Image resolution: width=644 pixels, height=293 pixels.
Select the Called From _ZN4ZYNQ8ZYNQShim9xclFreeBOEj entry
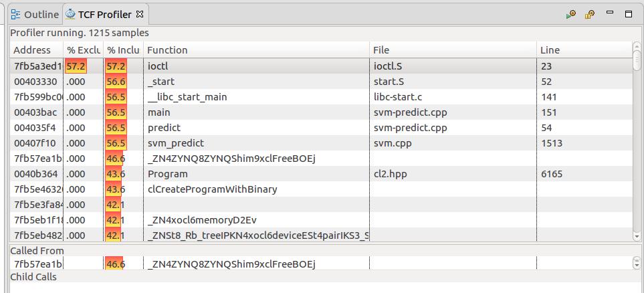coord(231,264)
